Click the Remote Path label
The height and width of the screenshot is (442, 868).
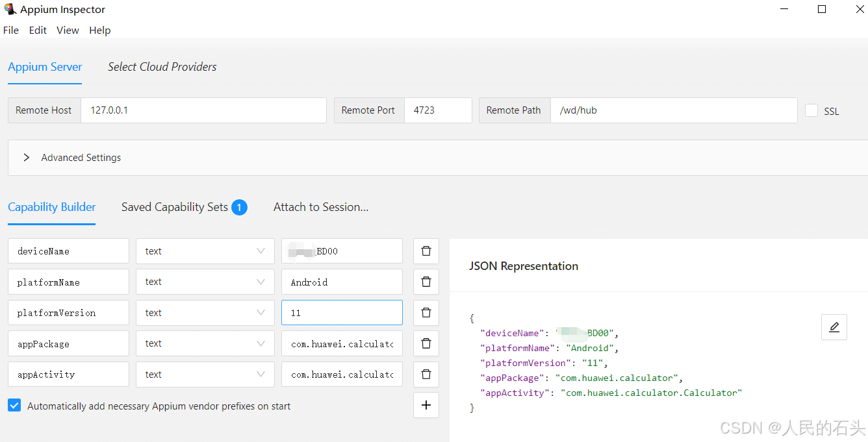[513, 110]
